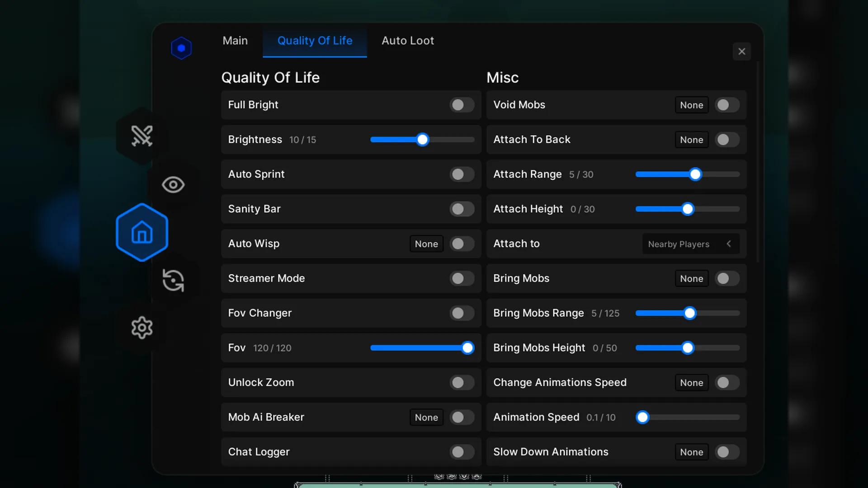868x488 pixels.
Task: Turn on Auto Sprint
Action: click(462, 174)
